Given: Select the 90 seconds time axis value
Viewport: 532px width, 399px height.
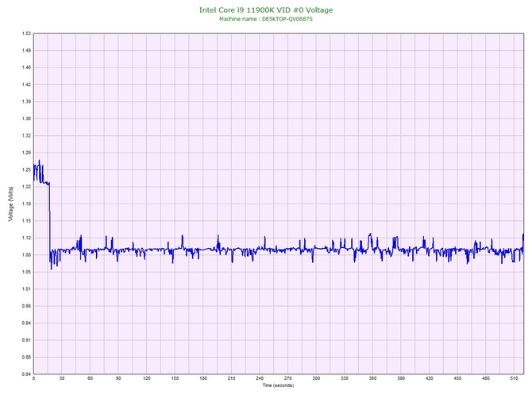Looking at the screenshot, I should pyautogui.click(x=118, y=378).
